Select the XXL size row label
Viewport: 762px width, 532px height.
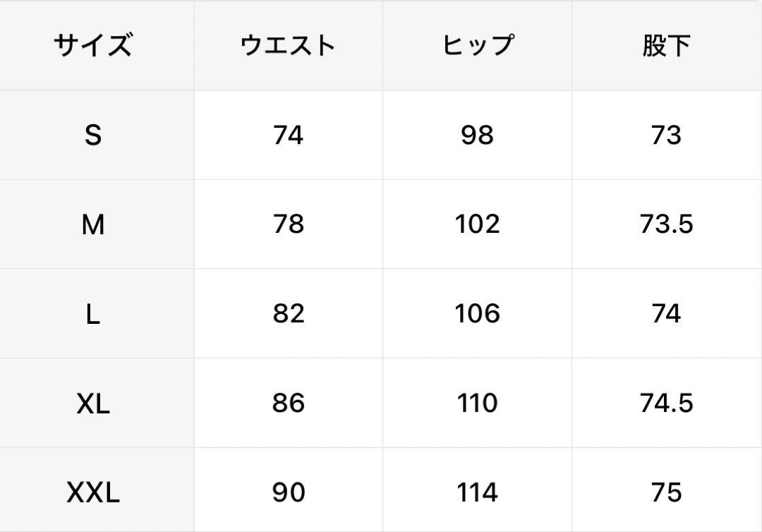coord(93,492)
